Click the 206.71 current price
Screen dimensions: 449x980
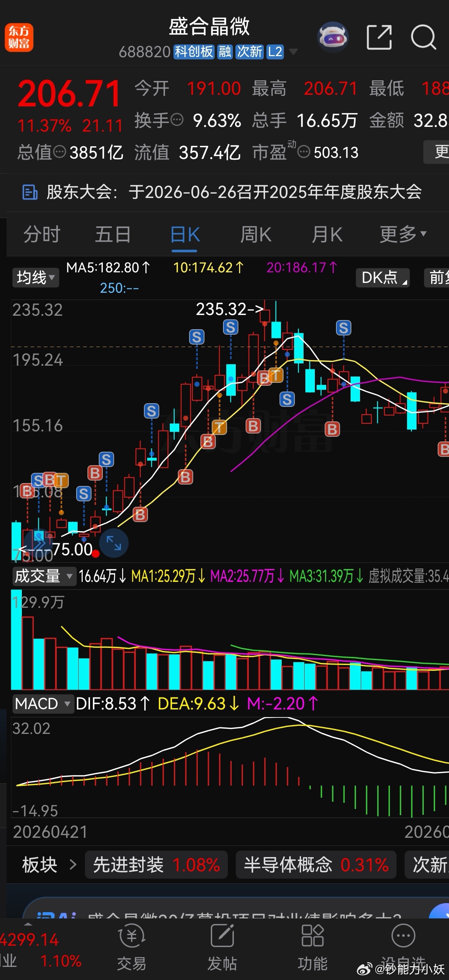coord(70,94)
